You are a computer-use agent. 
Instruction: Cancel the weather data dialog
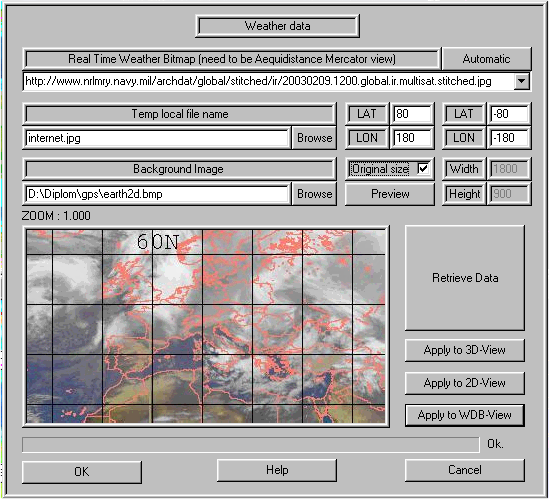tap(465, 470)
